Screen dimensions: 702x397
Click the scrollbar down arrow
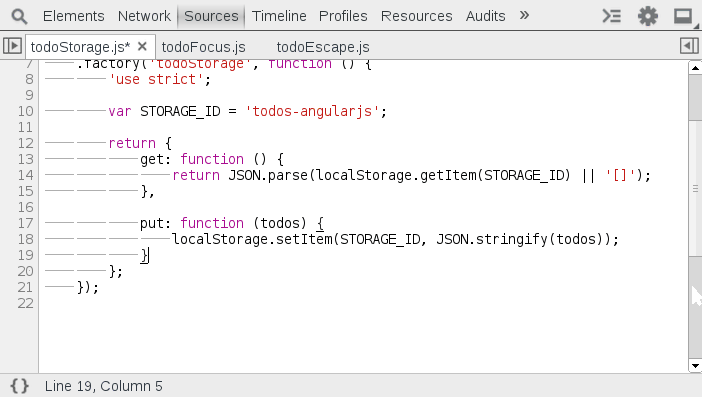(695, 366)
